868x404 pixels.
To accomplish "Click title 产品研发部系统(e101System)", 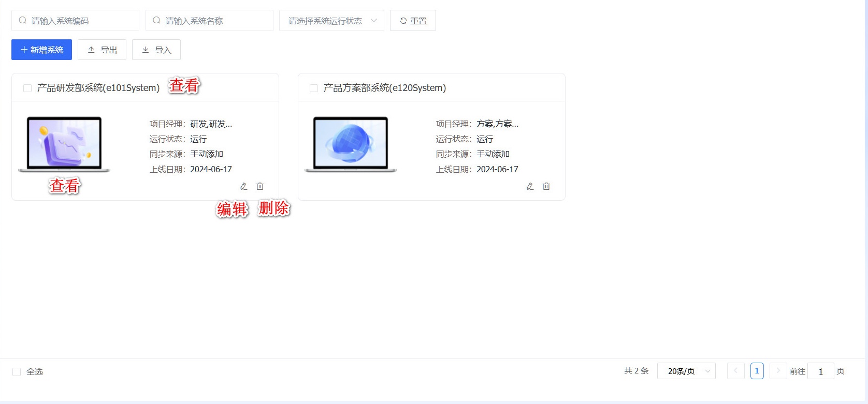I will coord(98,88).
